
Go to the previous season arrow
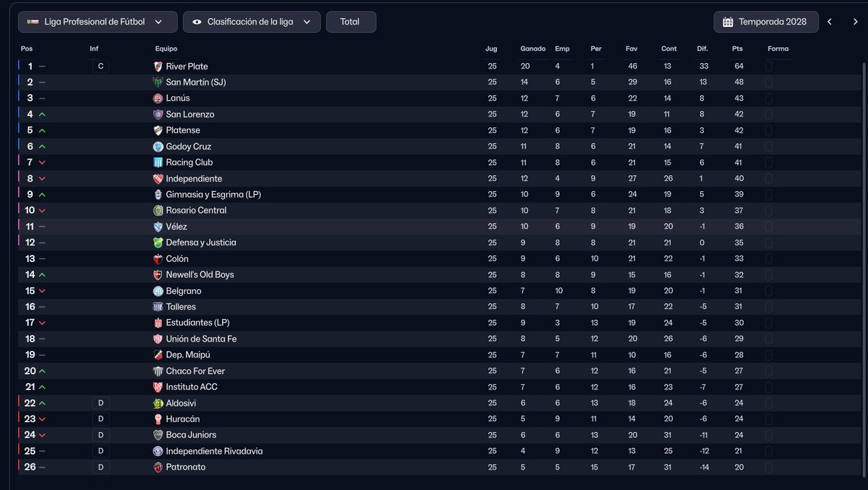coord(830,22)
